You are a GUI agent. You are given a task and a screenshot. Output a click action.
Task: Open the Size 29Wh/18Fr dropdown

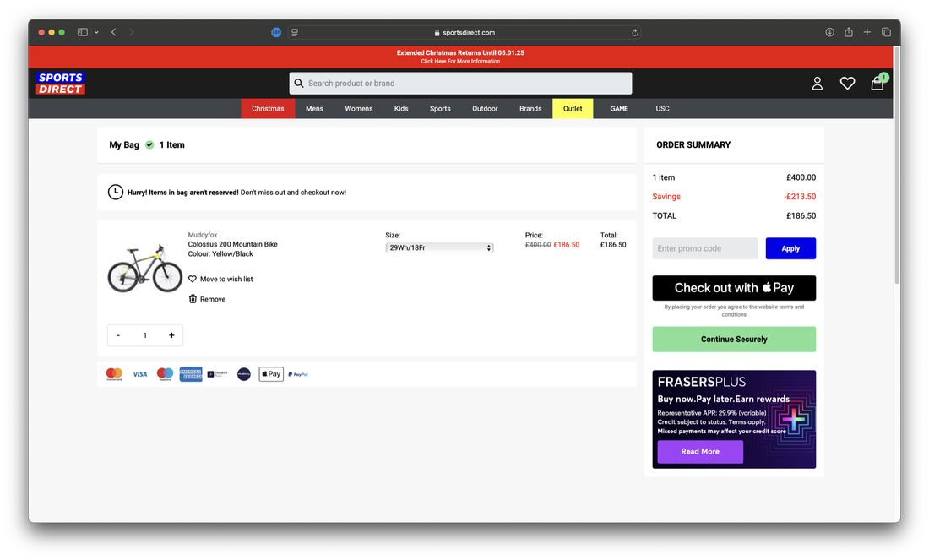[x=439, y=247]
